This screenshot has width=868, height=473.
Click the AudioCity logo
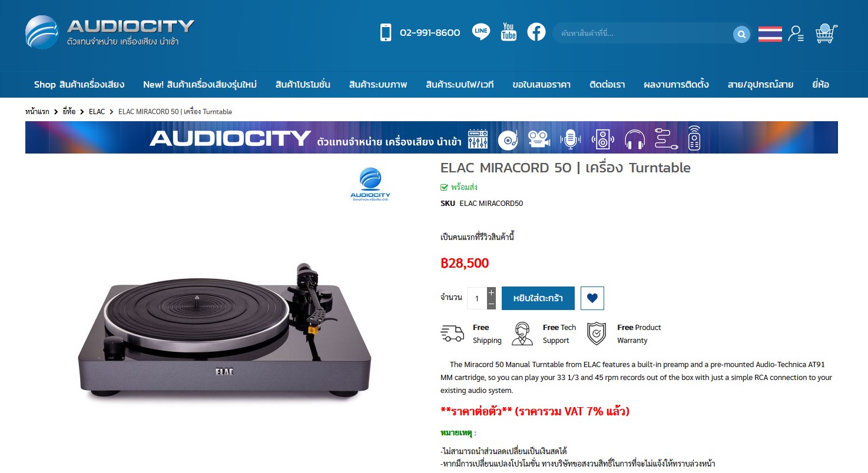[110, 32]
